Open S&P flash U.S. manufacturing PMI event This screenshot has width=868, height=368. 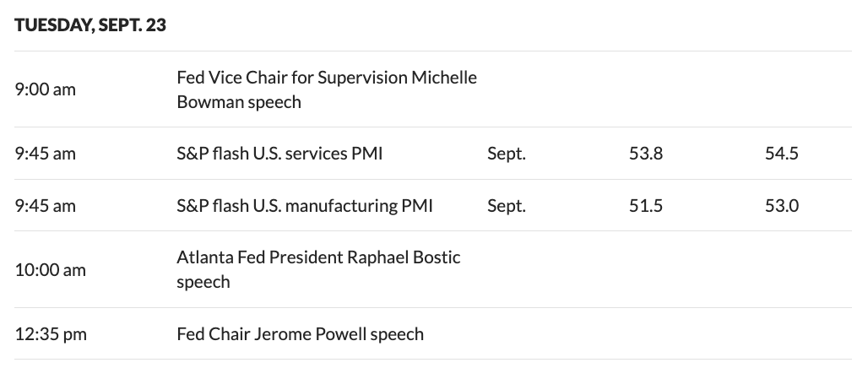click(305, 205)
